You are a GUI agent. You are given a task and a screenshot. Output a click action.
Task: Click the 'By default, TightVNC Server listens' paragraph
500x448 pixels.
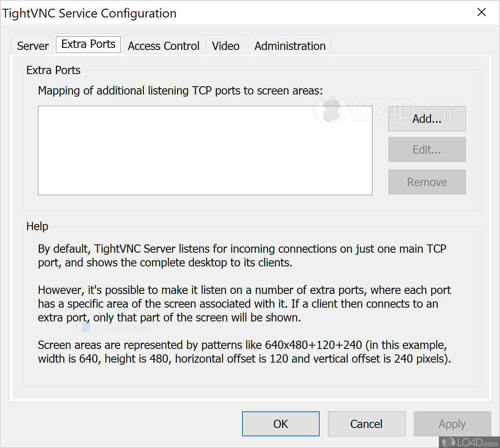point(242,256)
